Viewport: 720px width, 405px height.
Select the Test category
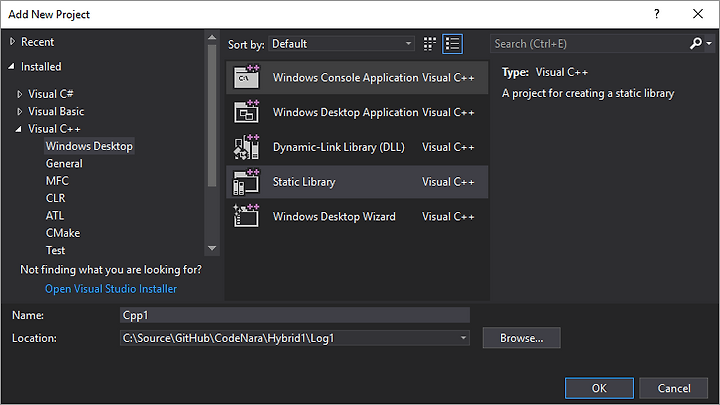[56, 251]
